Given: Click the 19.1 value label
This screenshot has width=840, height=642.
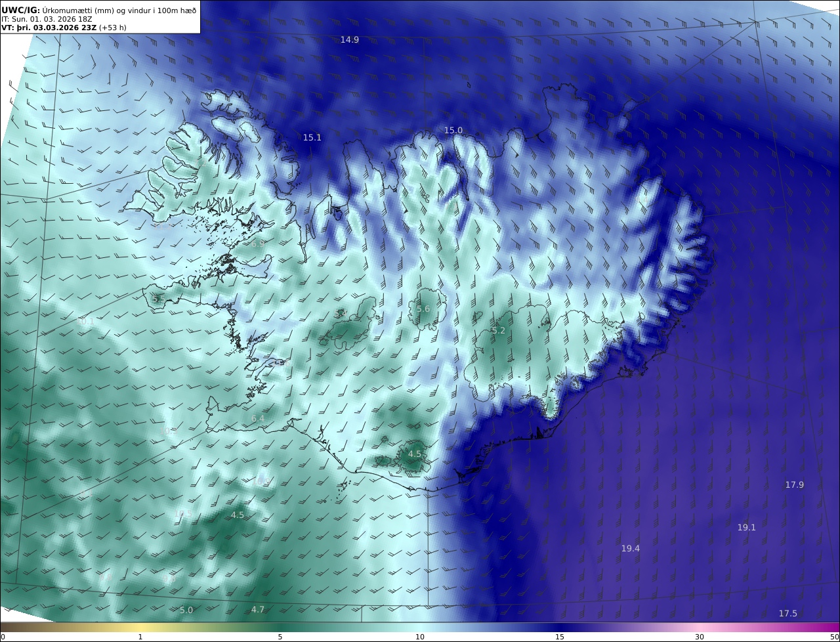Looking at the screenshot, I should pyautogui.click(x=747, y=528).
